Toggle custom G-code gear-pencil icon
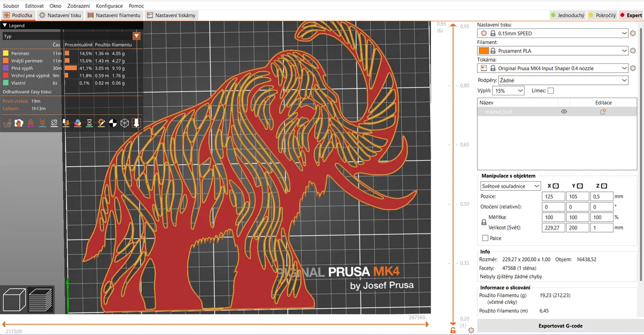This screenshot has width=644, height=335. [x=101, y=123]
